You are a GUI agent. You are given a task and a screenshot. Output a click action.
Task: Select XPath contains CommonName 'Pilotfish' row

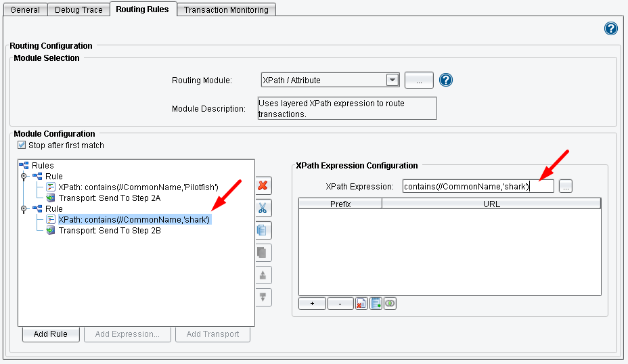coord(138,187)
